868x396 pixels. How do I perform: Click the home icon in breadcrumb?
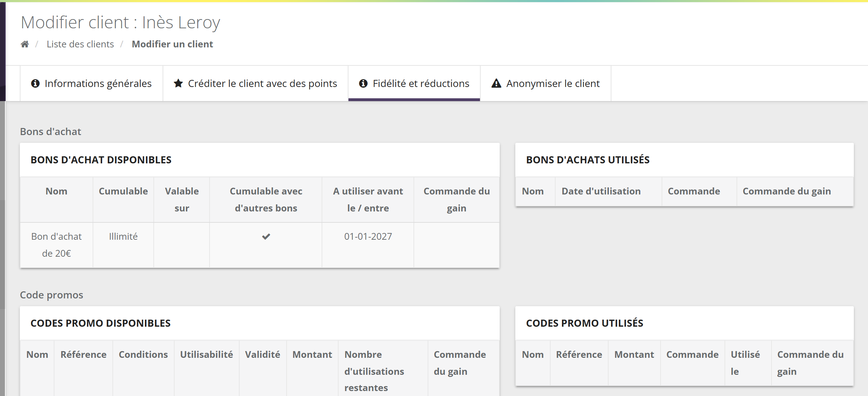click(25, 44)
